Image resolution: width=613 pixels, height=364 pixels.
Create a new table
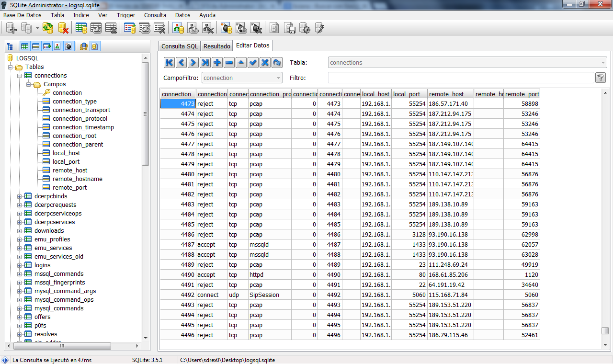pyautogui.click(x=81, y=28)
